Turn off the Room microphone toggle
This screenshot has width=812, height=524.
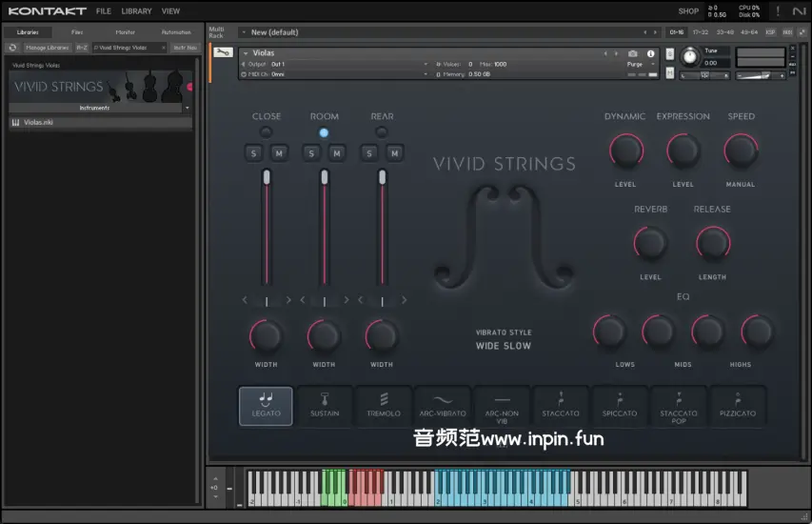tap(324, 132)
